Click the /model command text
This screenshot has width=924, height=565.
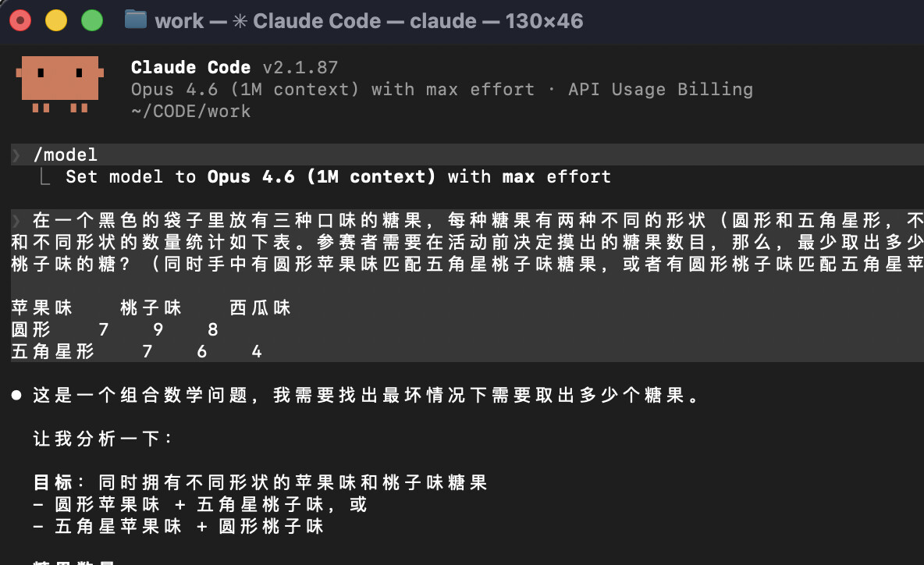(x=66, y=155)
